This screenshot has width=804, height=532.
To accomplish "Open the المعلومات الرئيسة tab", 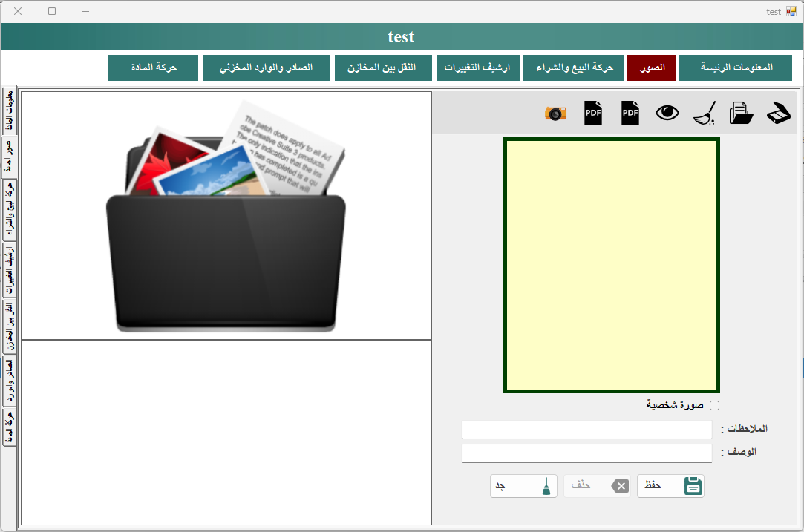I will (736, 68).
